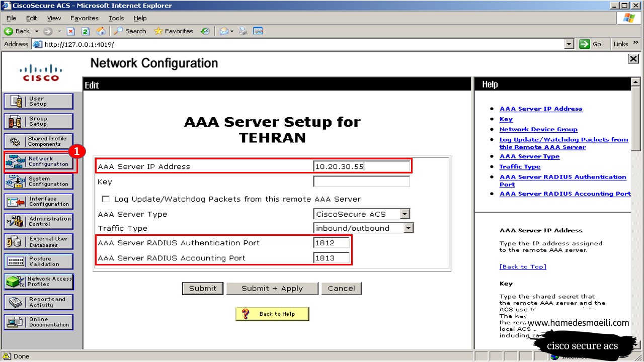
Task: Click the Go button
Action: [x=591, y=44]
